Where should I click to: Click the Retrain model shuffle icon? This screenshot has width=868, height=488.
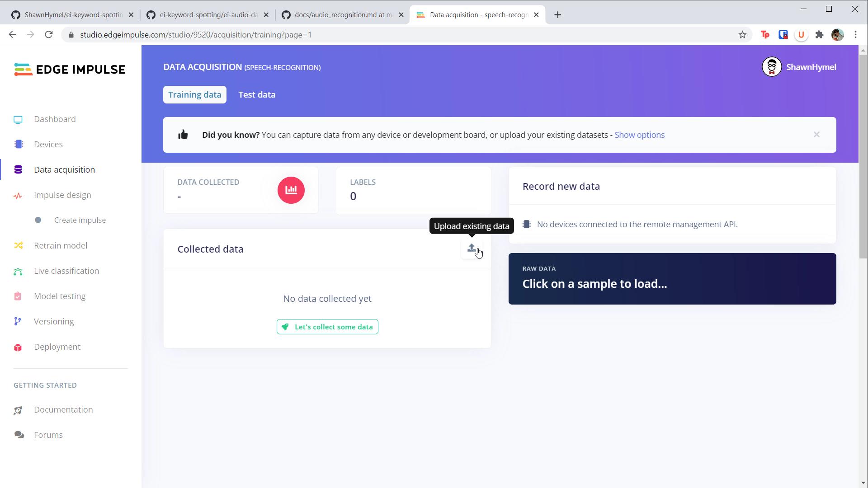(18, 246)
